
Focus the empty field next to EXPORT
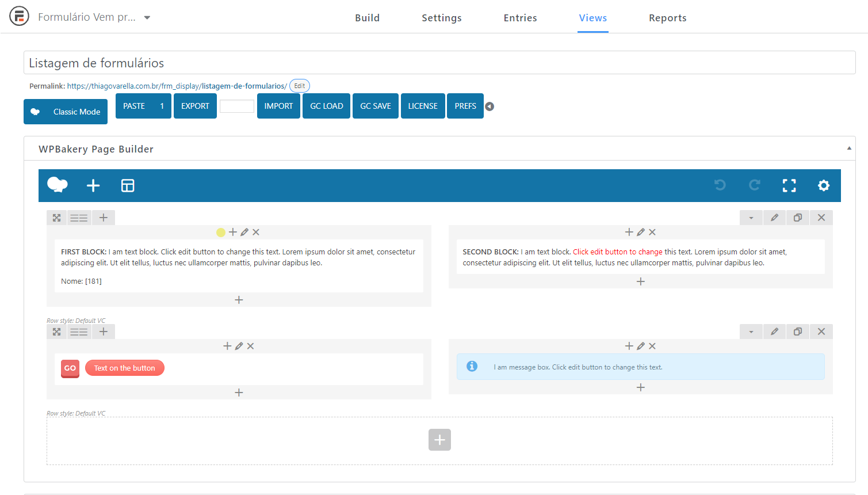pos(237,106)
